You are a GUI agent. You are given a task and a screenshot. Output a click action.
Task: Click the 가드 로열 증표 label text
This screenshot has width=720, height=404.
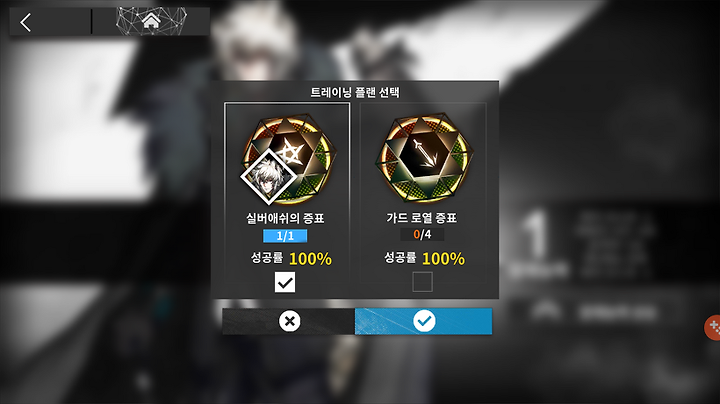[422, 218]
